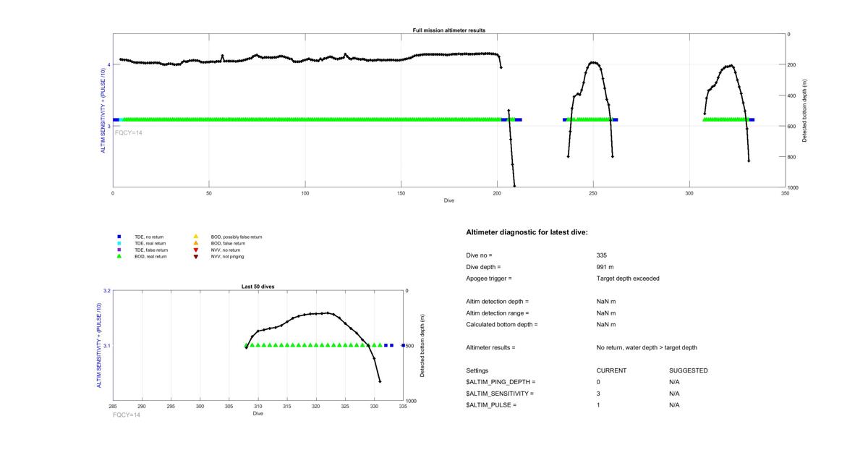The image size is (868, 450).
Task: Click current value '1' for $ALTIM_PULSE
Action: pyautogui.click(x=599, y=405)
